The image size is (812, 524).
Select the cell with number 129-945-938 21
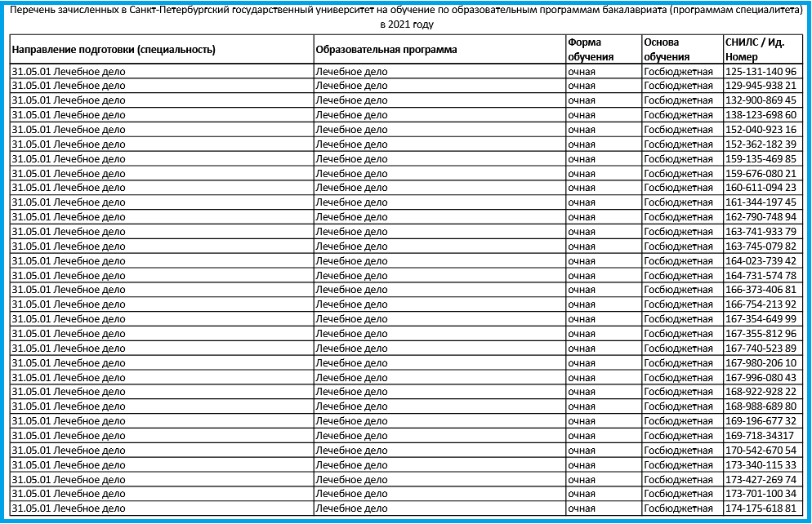pos(763,86)
